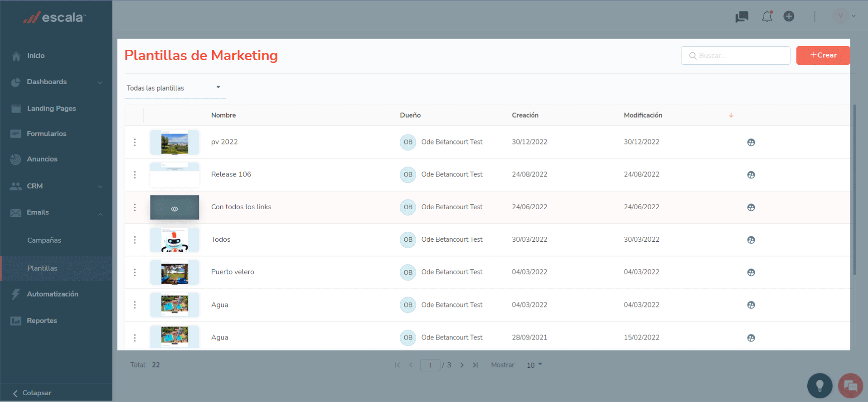Open the user avatar menu

pos(844,16)
